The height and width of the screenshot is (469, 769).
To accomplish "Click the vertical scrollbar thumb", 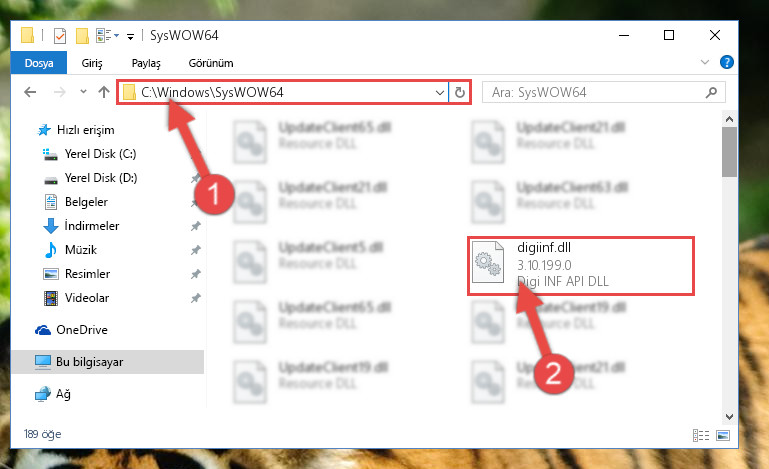I will (x=729, y=152).
